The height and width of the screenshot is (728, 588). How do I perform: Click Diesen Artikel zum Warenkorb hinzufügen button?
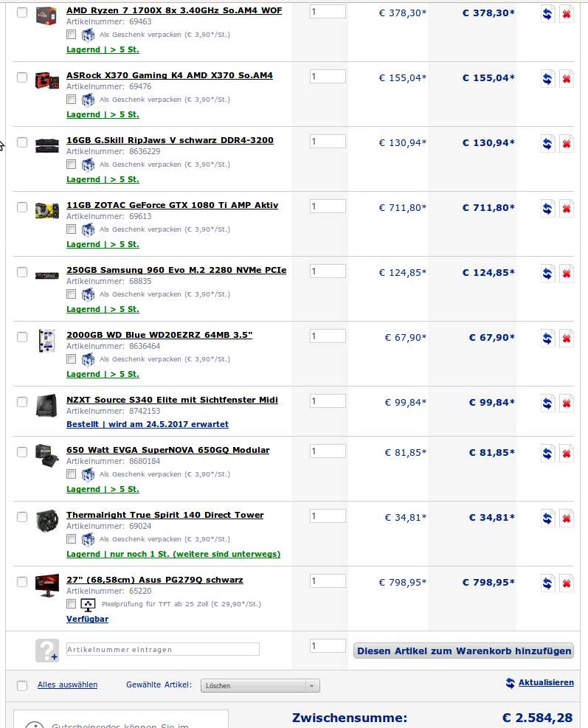pos(463,651)
